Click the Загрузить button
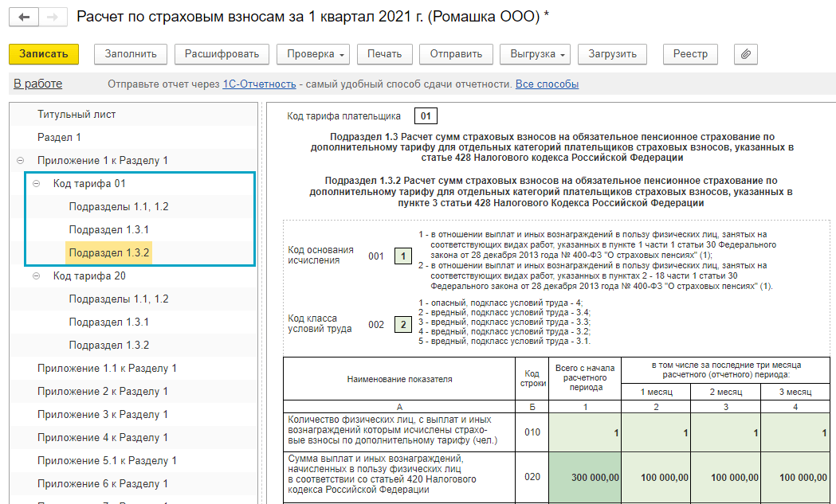 612,54
